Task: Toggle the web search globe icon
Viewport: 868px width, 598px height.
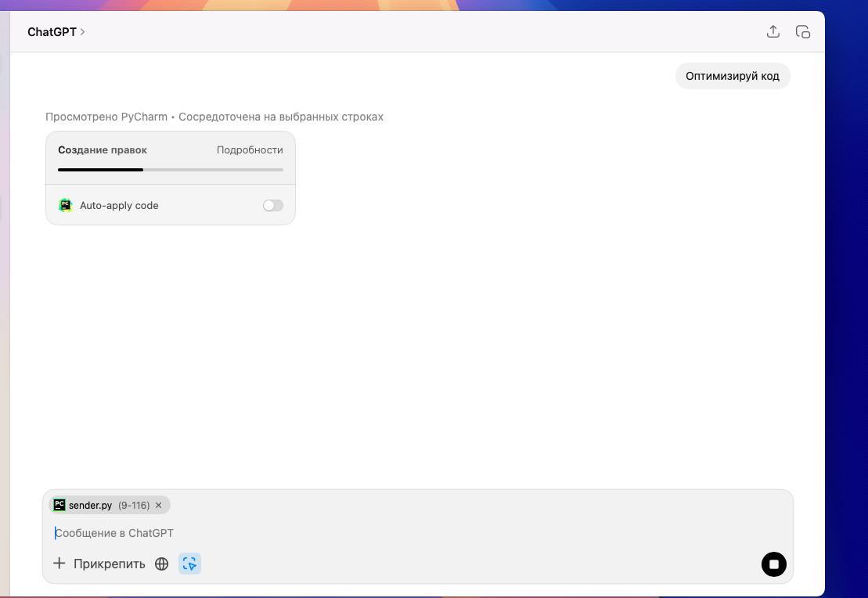Action: click(x=162, y=564)
